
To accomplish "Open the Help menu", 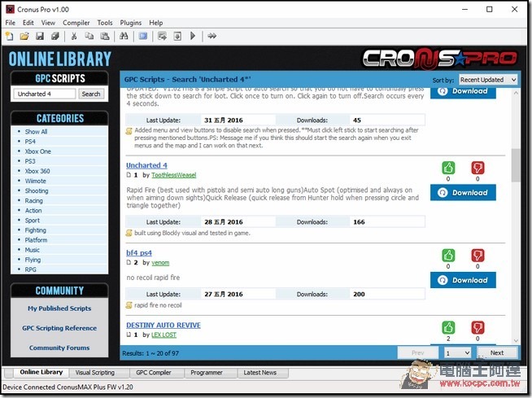I will tap(156, 23).
